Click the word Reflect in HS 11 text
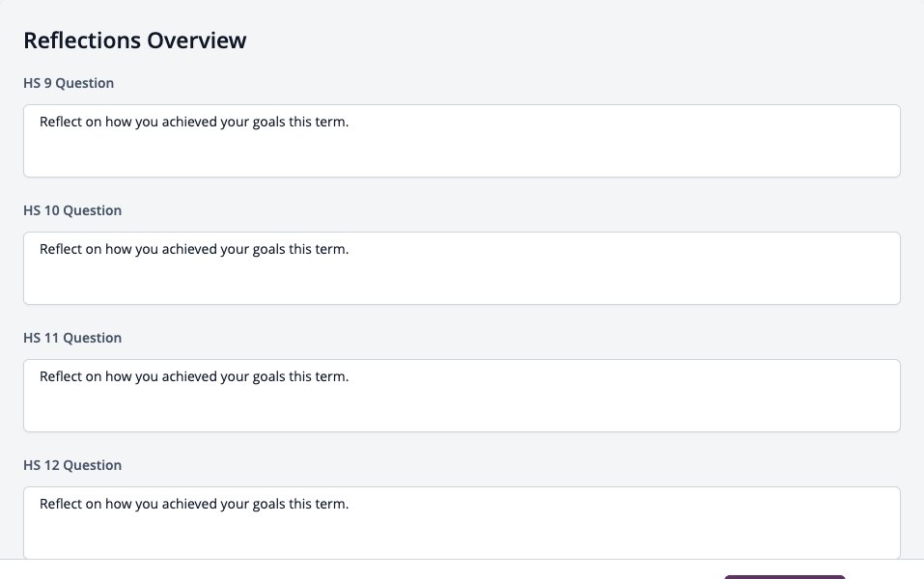 pyautogui.click(x=60, y=376)
